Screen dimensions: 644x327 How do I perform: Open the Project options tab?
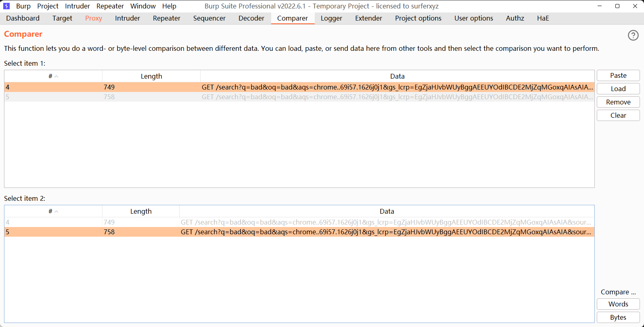coord(418,18)
